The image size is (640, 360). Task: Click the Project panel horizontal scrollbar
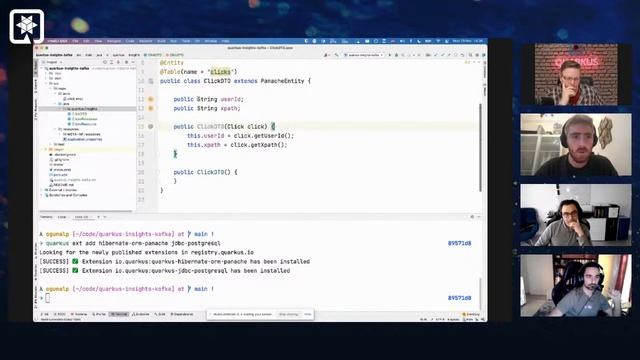(86, 211)
